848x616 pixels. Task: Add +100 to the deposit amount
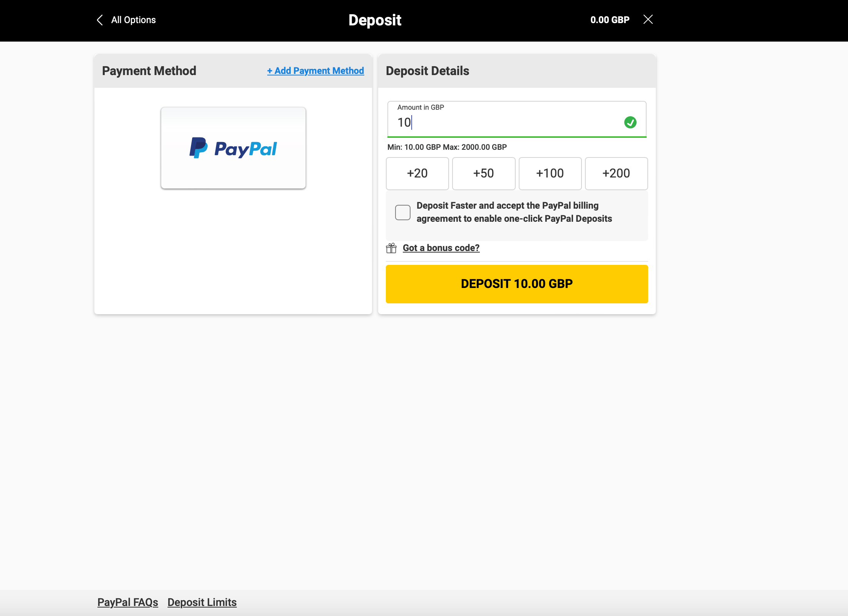550,173
